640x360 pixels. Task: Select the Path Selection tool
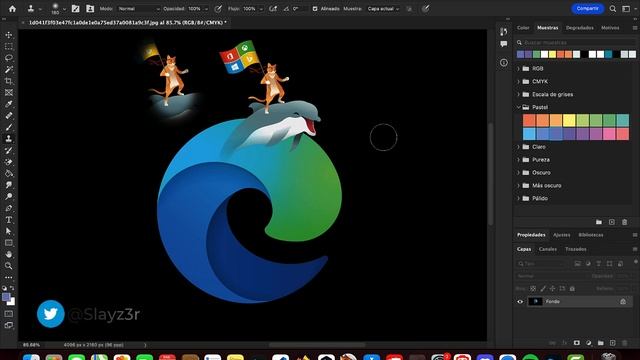[x=9, y=231]
